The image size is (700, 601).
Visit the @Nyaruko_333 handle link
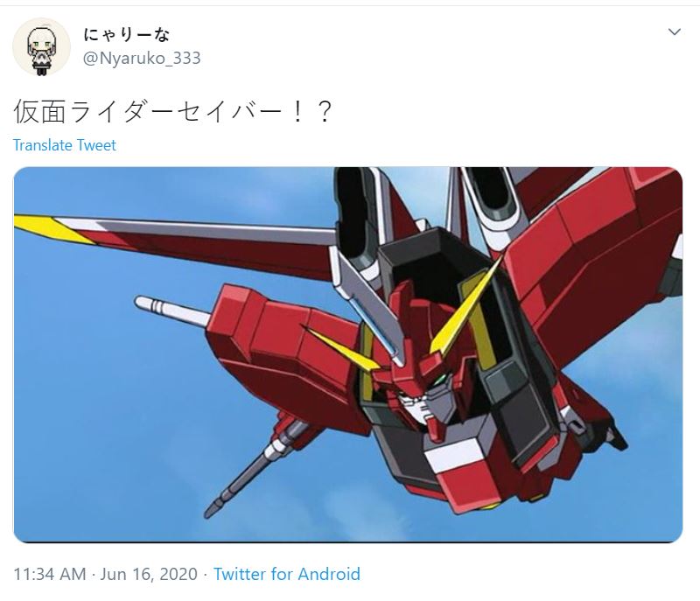coord(142,59)
